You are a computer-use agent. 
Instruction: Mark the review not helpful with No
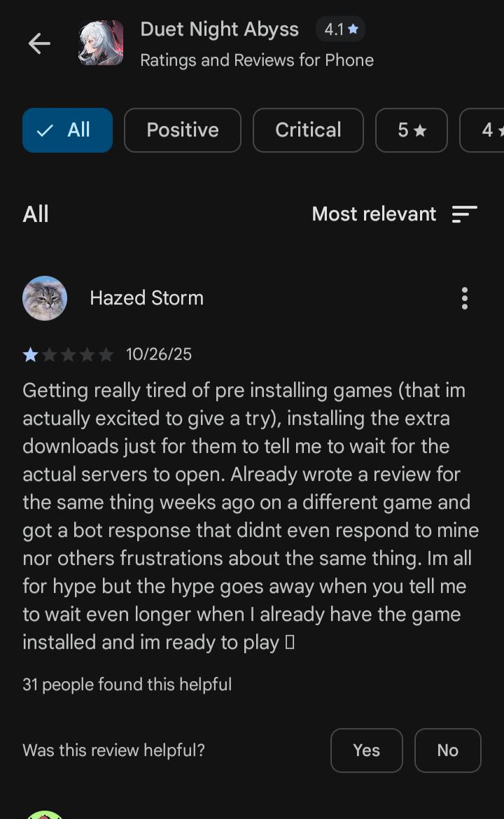tap(447, 750)
